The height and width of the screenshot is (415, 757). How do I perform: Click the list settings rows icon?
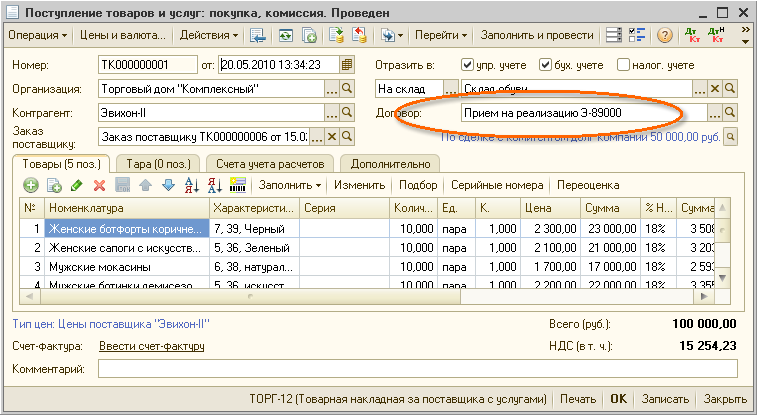(614, 35)
